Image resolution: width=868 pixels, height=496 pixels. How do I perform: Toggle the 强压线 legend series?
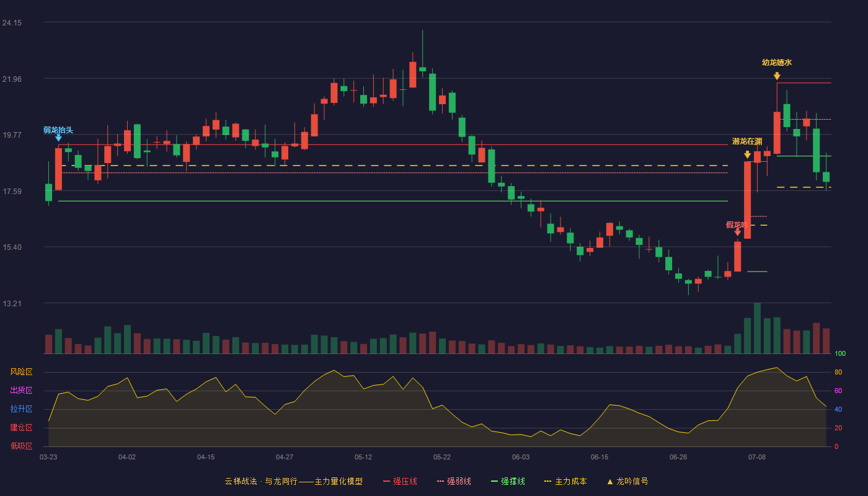pos(400,481)
